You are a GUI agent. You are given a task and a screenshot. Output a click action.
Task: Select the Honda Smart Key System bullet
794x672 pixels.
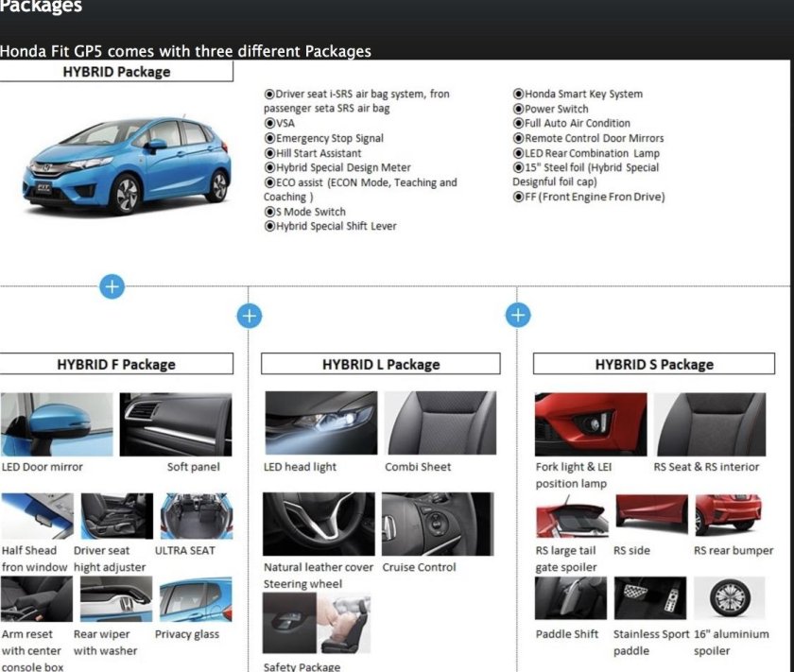578,94
